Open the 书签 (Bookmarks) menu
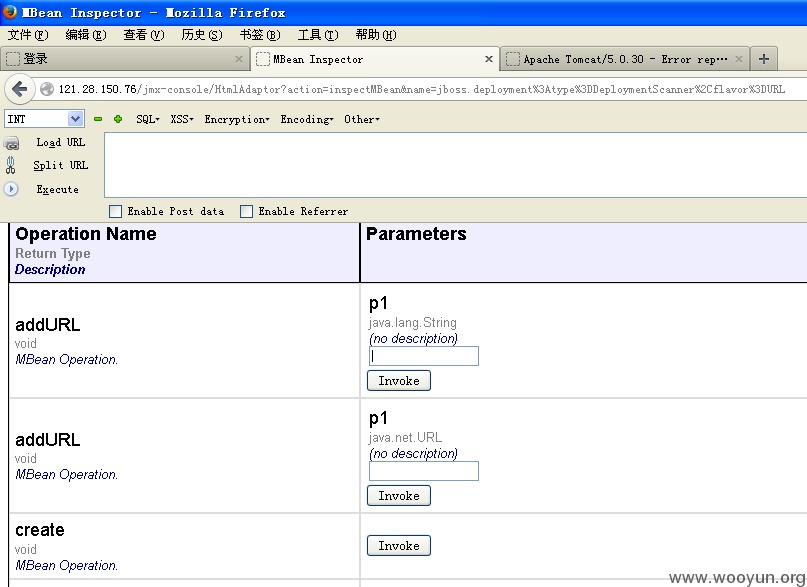807x587 pixels. (x=260, y=35)
